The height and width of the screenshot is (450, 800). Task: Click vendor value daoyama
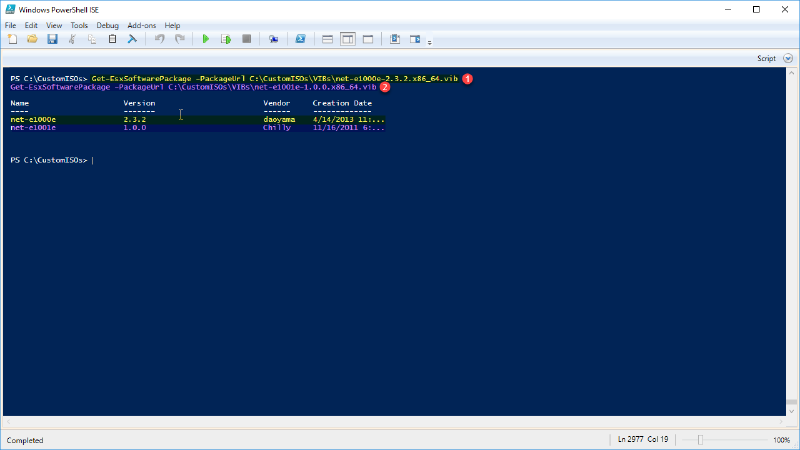(279, 119)
